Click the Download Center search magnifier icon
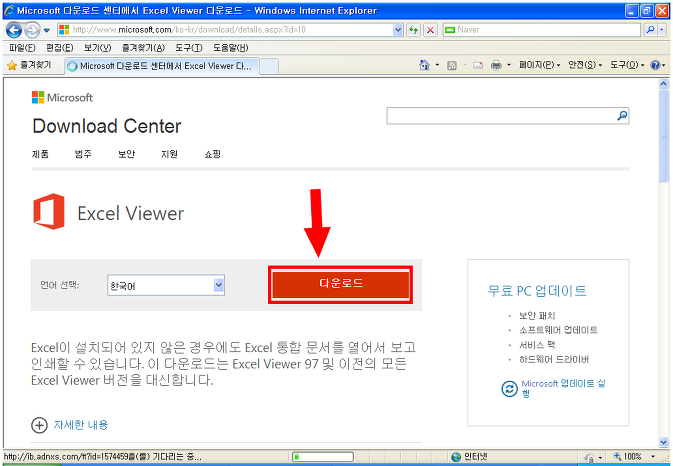The width and height of the screenshot is (673, 466). 622,115
